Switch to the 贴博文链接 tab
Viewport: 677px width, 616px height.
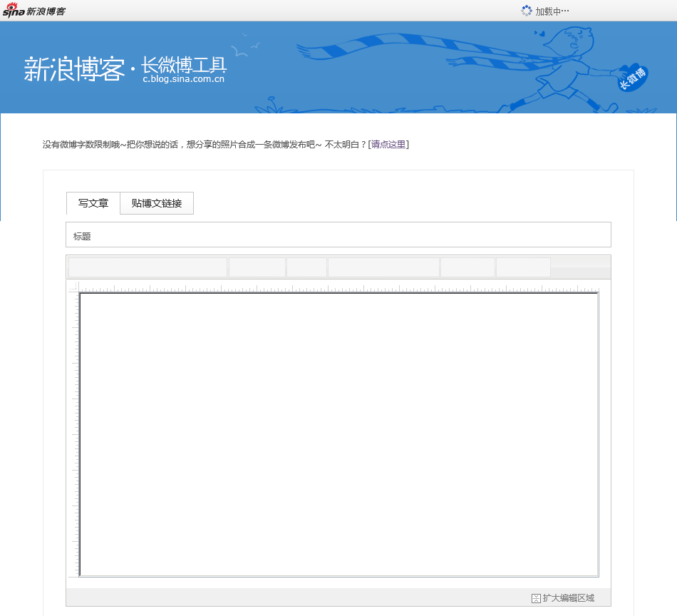[x=157, y=203]
